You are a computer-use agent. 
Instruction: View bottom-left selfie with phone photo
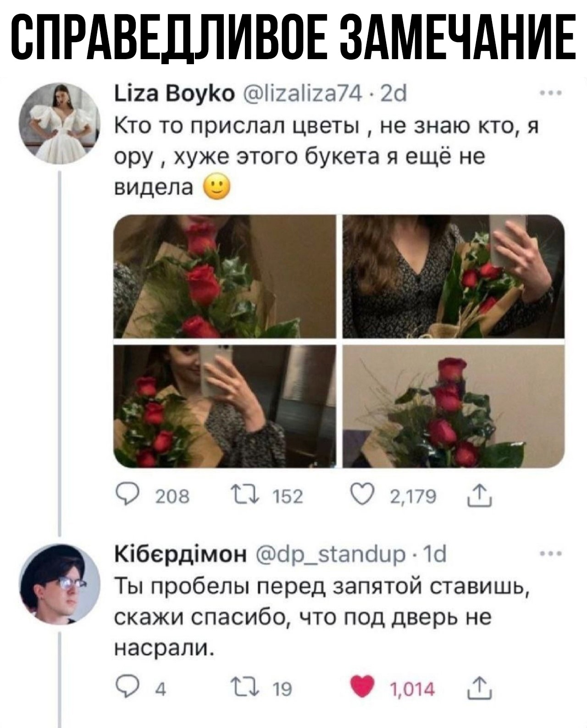(225, 406)
